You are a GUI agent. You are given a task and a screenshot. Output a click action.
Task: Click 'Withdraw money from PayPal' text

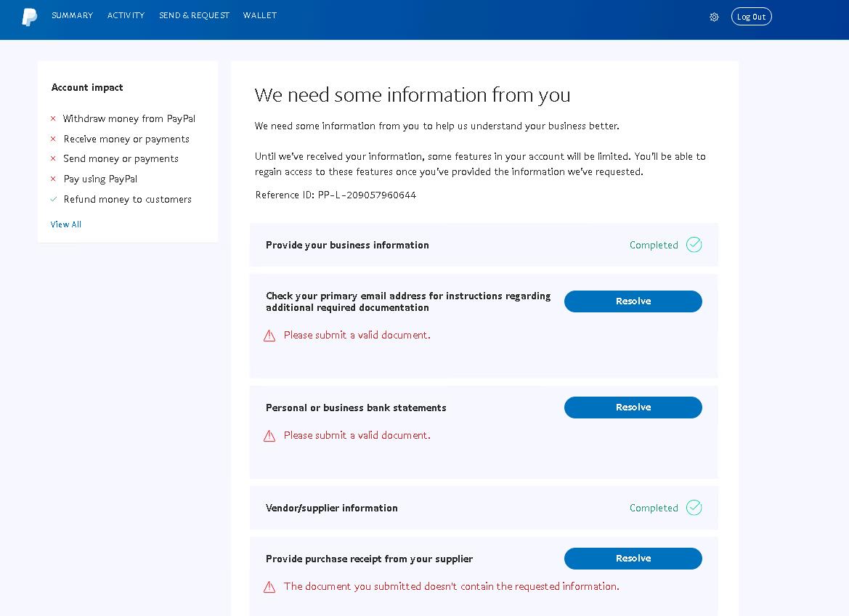129,118
